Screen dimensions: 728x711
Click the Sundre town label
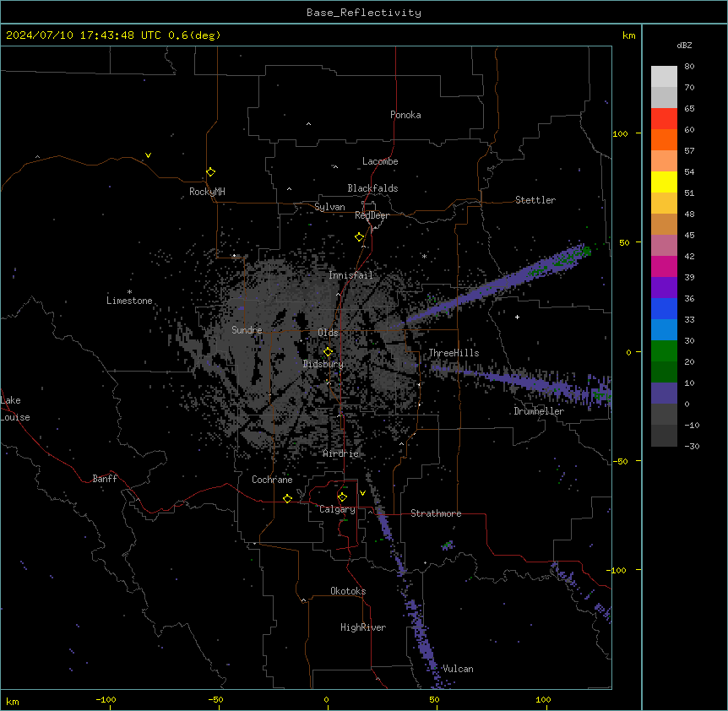247,330
